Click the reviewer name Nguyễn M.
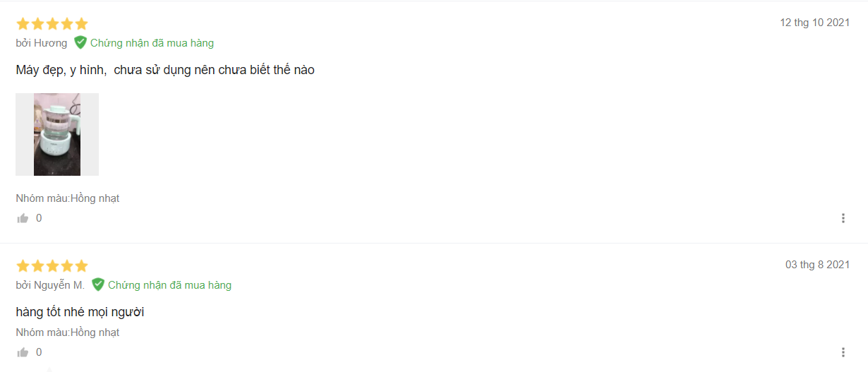The width and height of the screenshot is (868, 372). (x=59, y=285)
